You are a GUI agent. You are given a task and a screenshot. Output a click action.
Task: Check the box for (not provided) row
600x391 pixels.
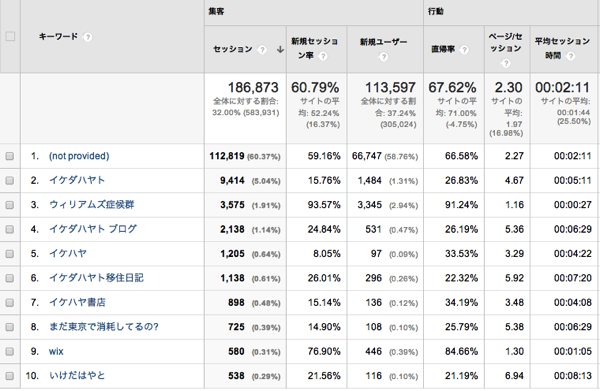coord(10,156)
